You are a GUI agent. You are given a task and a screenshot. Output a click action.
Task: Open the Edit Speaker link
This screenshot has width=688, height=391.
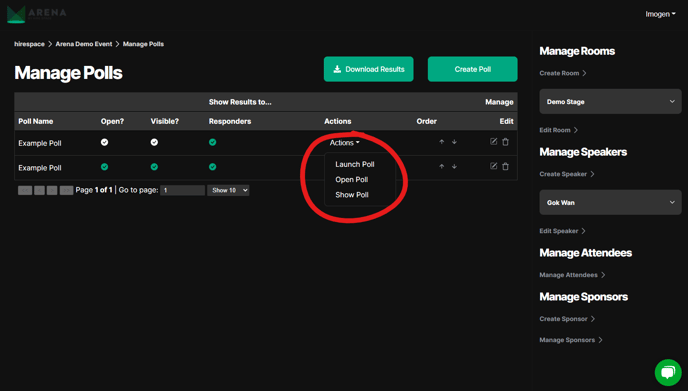click(562, 231)
